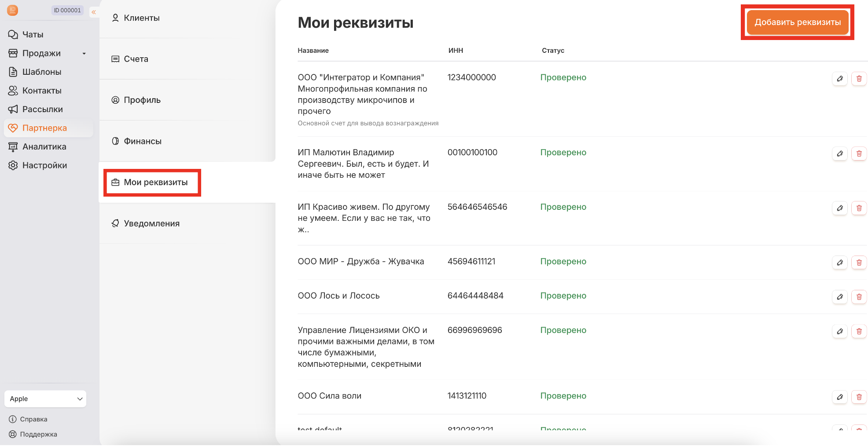This screenshot has width=868, height=446.
Task: Open the Справка help link
Action: 33,419
